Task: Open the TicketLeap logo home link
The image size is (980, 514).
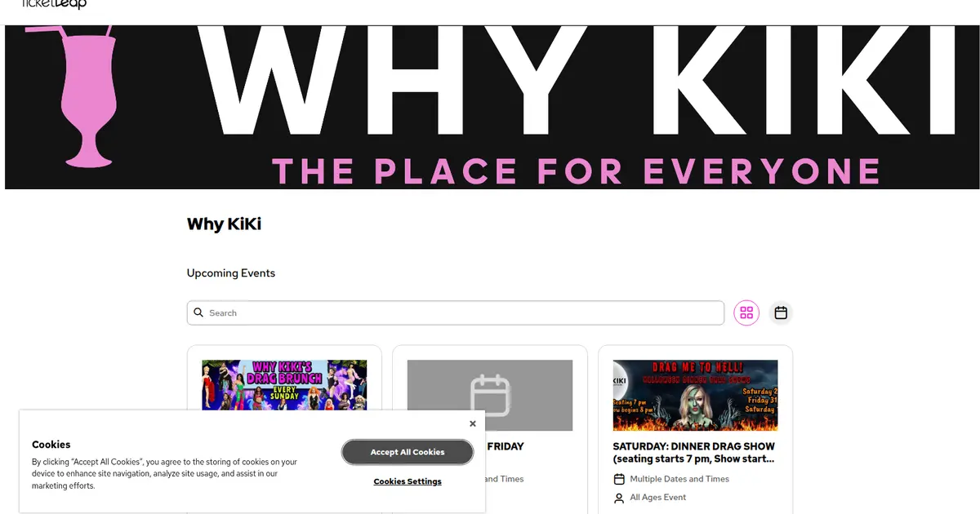Action: [54, 4]
